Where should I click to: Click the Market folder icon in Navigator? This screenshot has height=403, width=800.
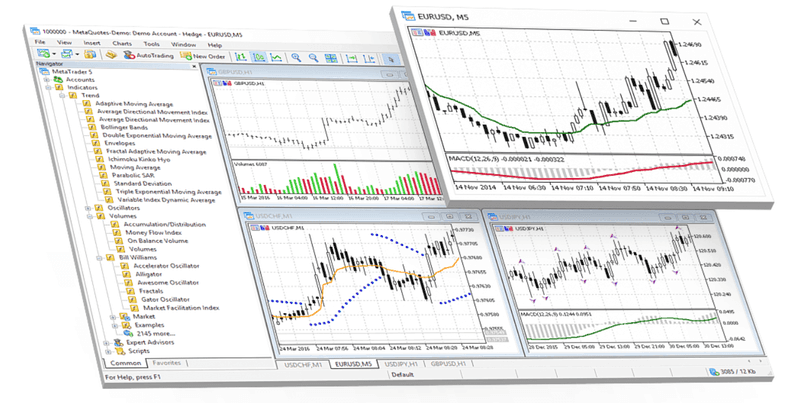click(x=125, y=316)
